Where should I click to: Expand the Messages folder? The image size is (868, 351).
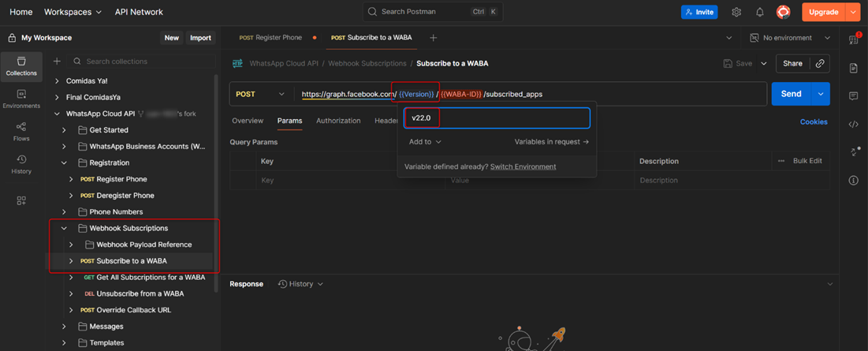pos(65,327)
